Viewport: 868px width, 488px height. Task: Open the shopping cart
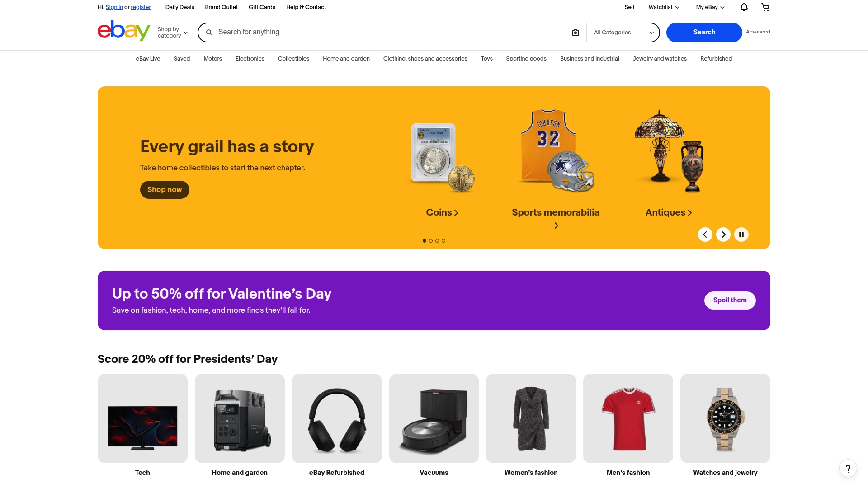(x=765, y=7)
